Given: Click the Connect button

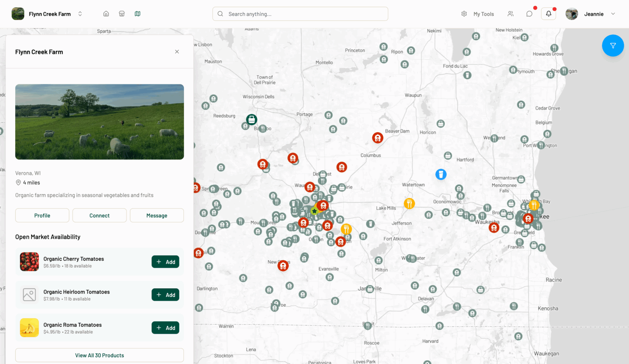Looking at the screenshot, I should (100, 215).
